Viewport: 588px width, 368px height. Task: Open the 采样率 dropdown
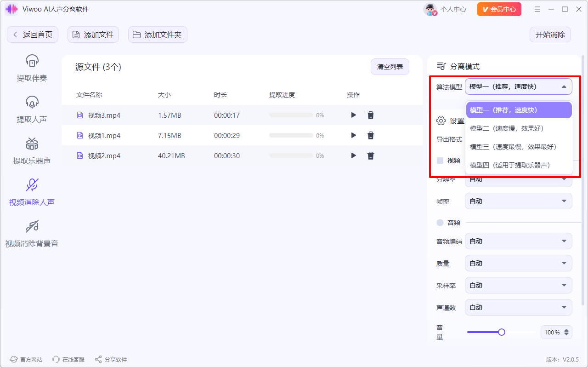[519, 285]
